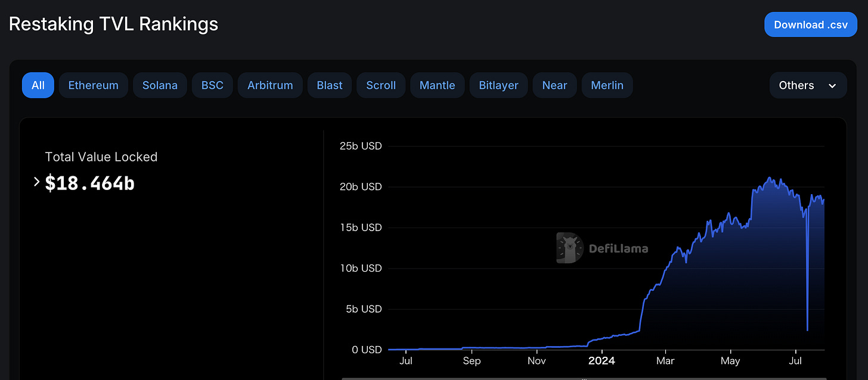This screenshot has width=868, height=380.
Task: Click the 25b USD axis label
Action: click(359, 146)
